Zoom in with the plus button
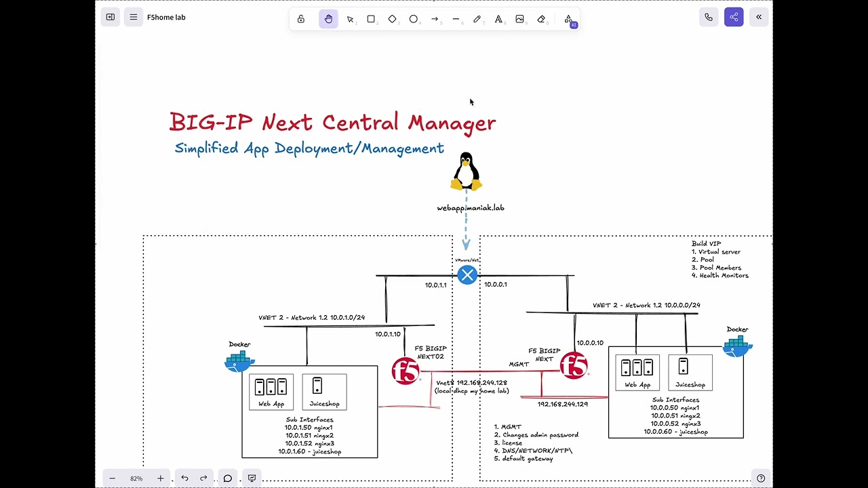 point(160,479)
